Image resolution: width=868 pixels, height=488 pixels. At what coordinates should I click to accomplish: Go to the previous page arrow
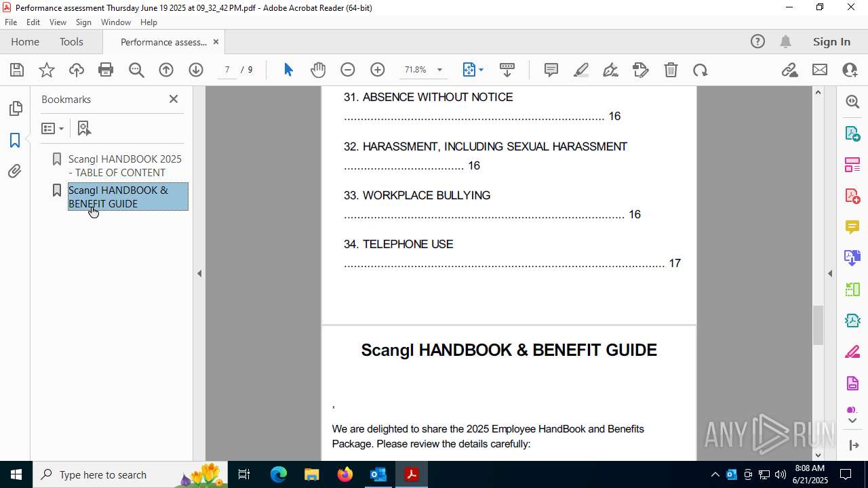tap(166, 70)
